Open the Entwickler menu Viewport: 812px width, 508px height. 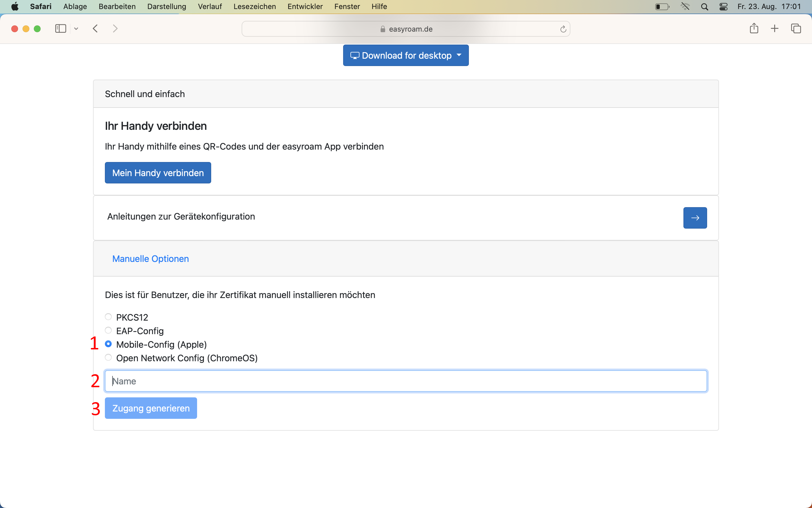[305, 6]
